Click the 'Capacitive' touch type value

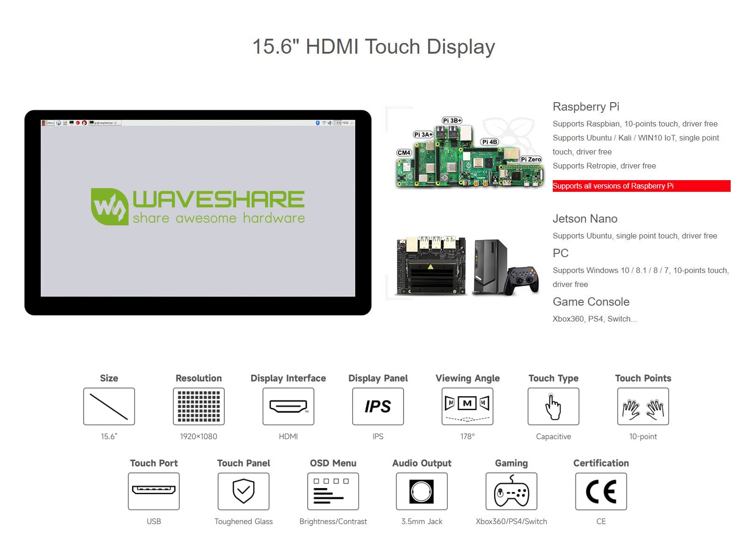553,437
